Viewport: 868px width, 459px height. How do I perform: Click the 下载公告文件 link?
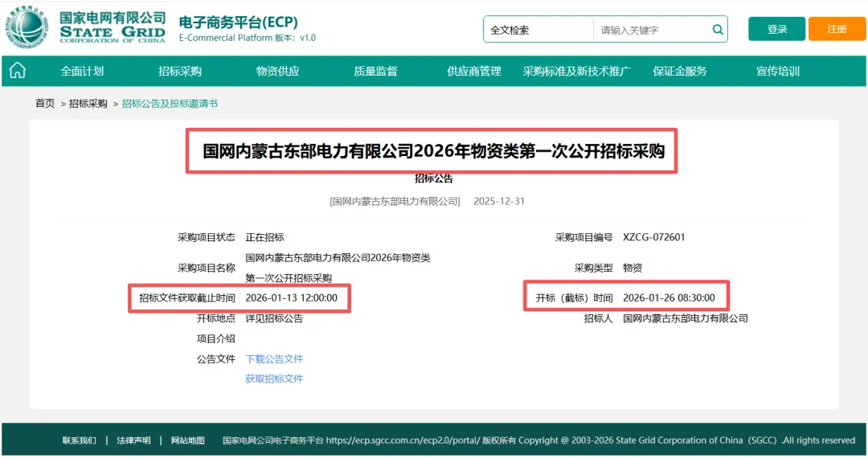tap(274, 359)
